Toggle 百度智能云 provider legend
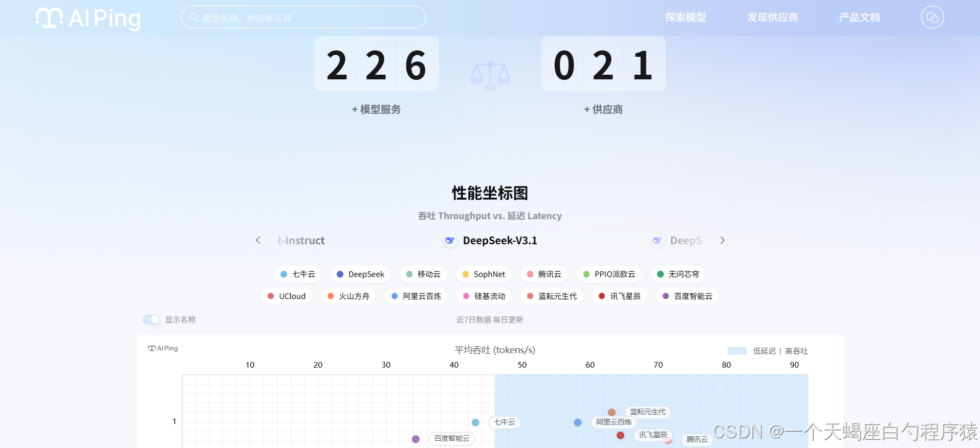The width and height of the screenshot is (980, 448). 688,296
